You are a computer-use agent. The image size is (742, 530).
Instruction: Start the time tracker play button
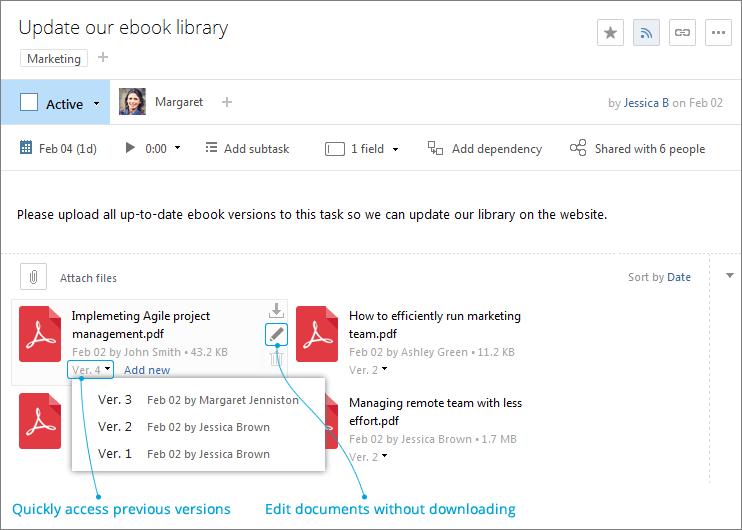[130, 148]
